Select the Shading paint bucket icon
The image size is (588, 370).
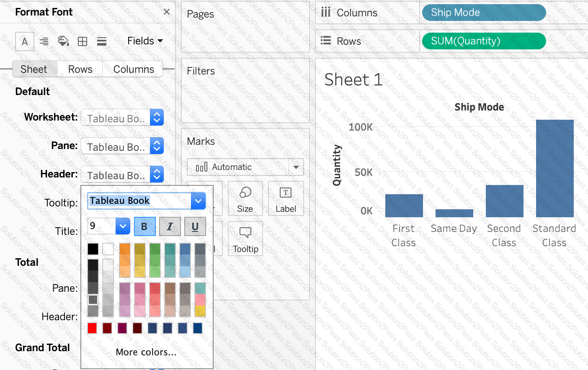point(63,41)
